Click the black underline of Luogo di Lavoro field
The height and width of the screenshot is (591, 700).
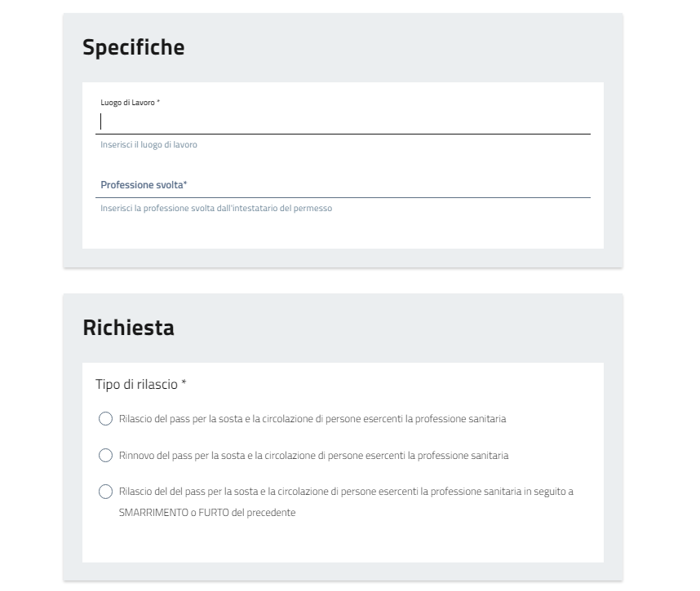click(x=343, y=134)
